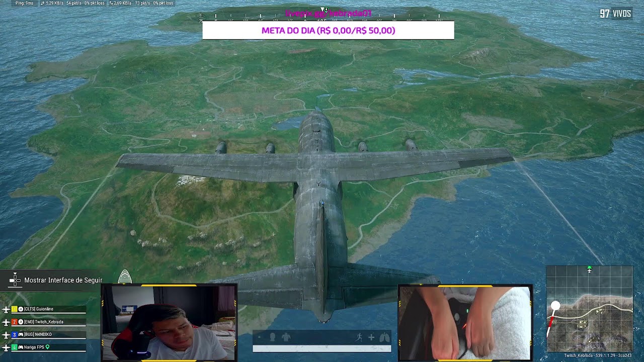This screenshot has width=644, height=362.
Task: Click the orange number 2 squad badge
Action: (15, 322)
